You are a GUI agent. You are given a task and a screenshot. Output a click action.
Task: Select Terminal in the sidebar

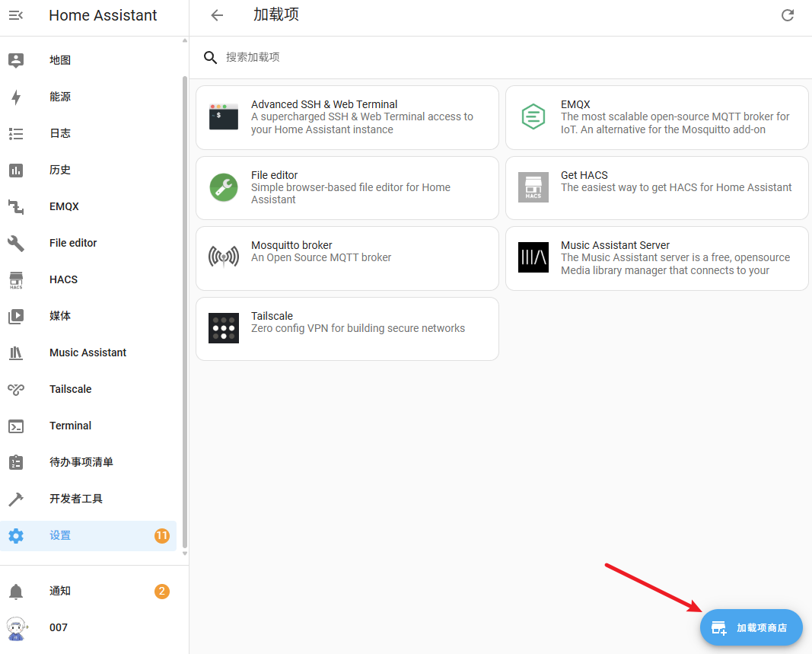(x=70, y=426)
